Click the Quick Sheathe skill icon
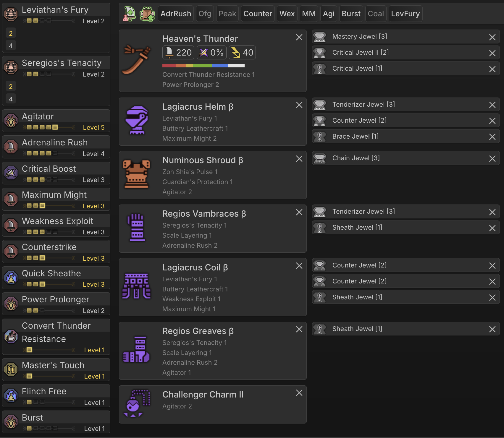Screen dimensions: 504x438 coord(11,278)
